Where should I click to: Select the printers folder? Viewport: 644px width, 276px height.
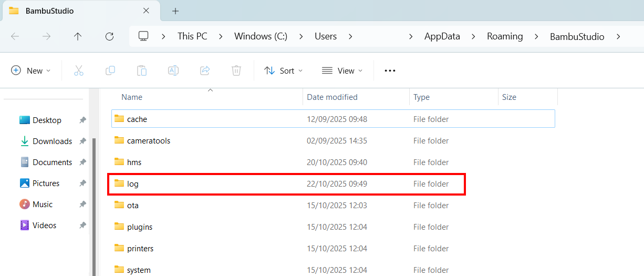(x=333, y=248)
